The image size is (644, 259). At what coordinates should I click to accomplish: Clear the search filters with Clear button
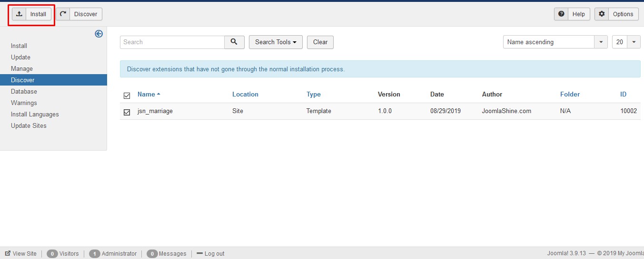point(320,42)
